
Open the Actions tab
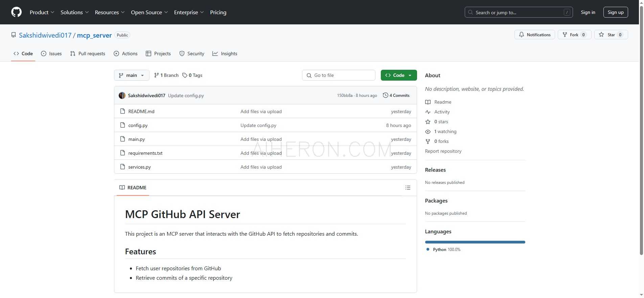pyautogui.click(x=125, y=54)
